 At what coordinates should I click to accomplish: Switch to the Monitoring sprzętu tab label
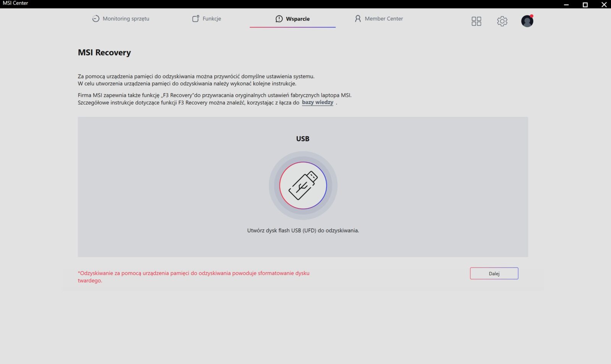click(x=126, y=19)
